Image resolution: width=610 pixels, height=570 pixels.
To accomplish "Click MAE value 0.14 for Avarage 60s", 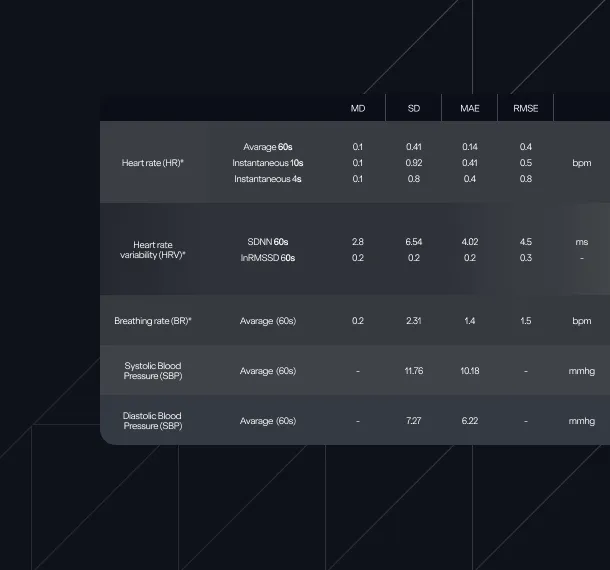I will pos(470,147).
